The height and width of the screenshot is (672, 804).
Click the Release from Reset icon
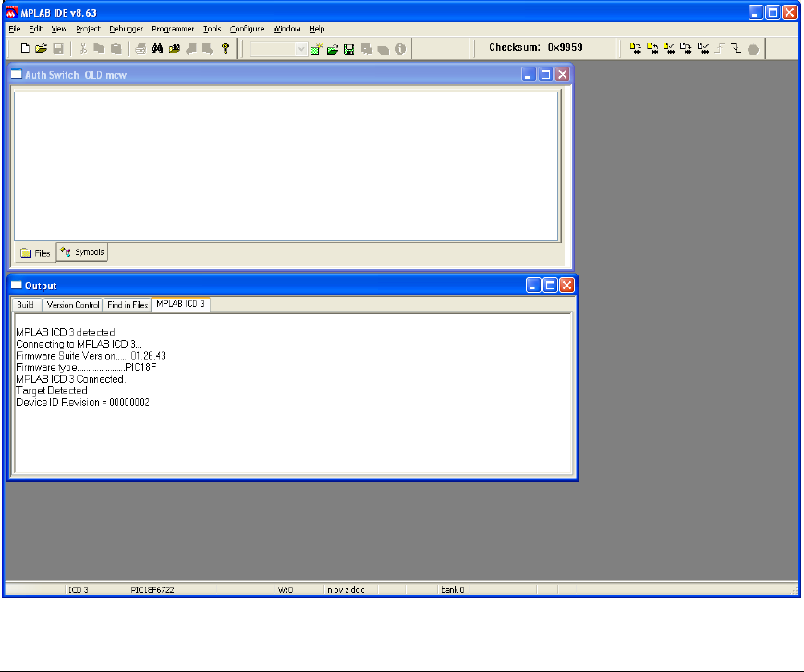coord(719,48)
